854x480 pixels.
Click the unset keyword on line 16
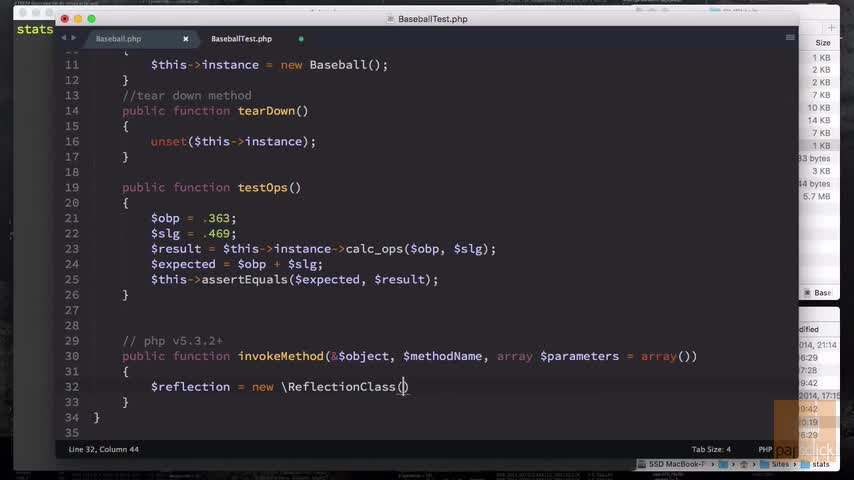point(169,142)
